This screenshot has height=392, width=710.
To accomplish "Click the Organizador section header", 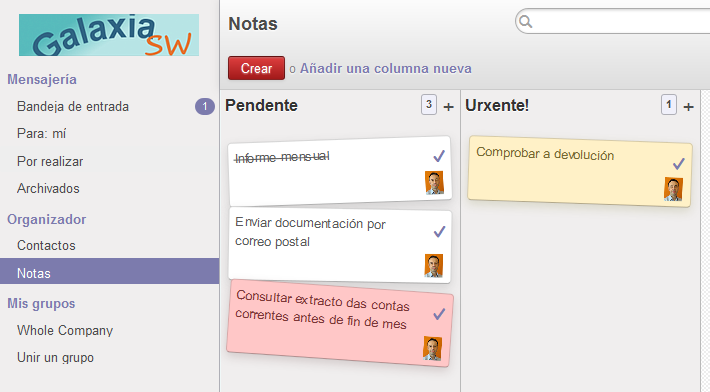I will coord(47,219).
